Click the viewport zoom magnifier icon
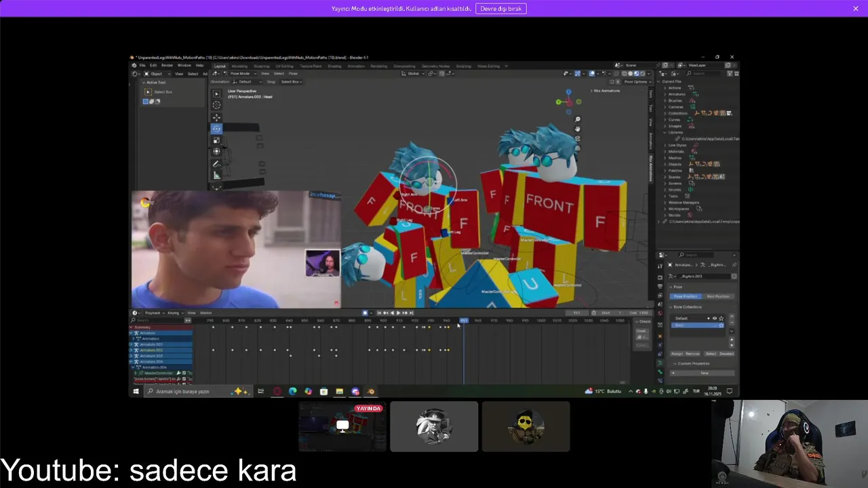Image resolution: width=868 pixels, height=488 pixels. click(x=577, y=119)
